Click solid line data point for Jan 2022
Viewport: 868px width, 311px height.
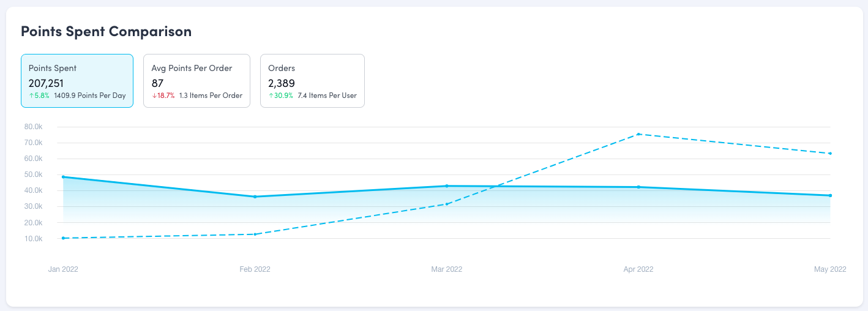coord(64,177)
